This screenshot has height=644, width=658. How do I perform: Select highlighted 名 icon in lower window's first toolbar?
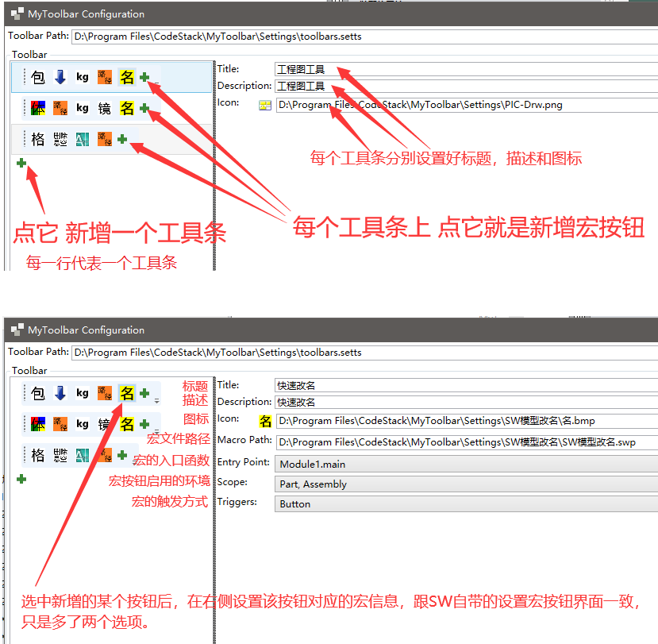[127, 393]
